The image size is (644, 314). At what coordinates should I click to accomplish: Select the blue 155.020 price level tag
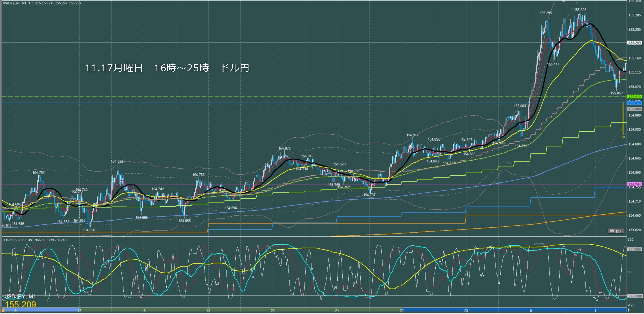click(634, 103)
